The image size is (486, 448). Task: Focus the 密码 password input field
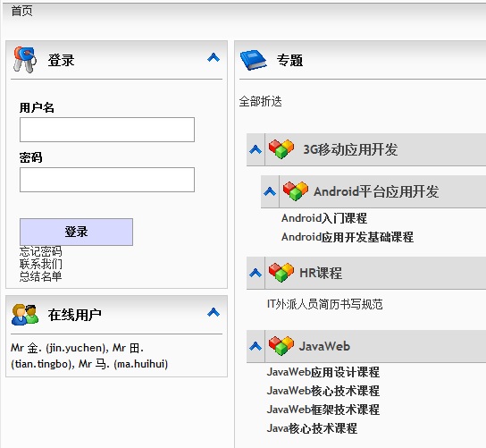tap(107, 180)
